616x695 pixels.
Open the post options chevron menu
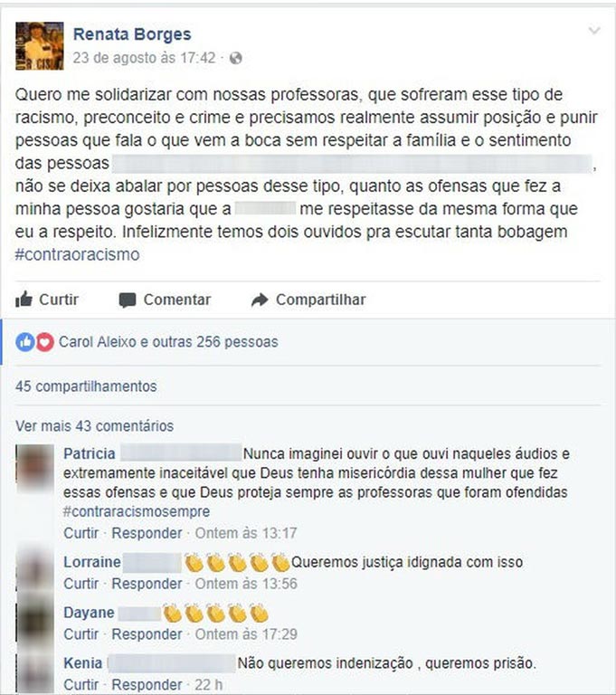(594, 31)
